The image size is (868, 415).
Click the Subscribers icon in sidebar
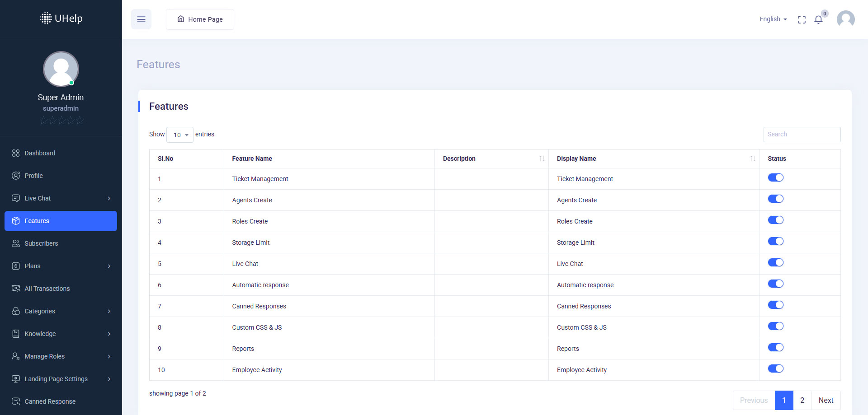(16, 243)
